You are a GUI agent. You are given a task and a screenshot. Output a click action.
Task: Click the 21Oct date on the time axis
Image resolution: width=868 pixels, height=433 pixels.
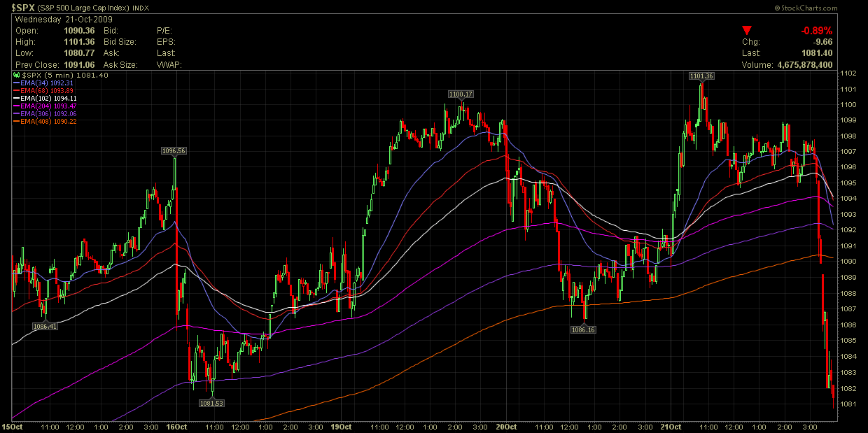pyautogui.click(x=671, y=426)
